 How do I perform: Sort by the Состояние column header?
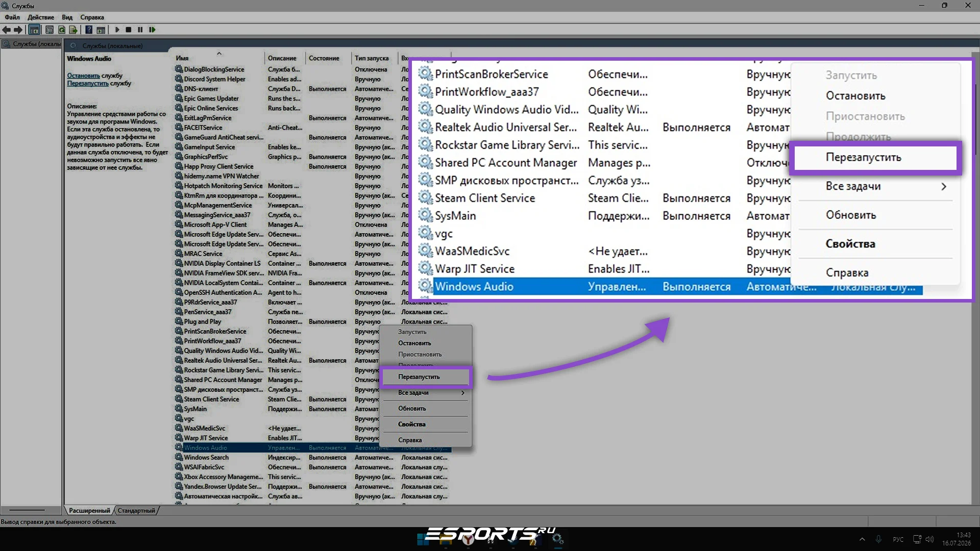(328, 58)
